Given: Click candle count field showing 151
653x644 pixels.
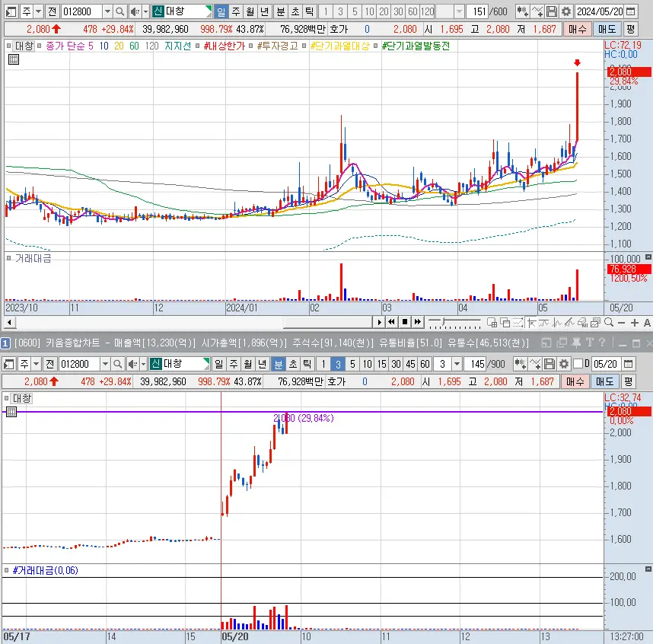Looking at the screenshot, I should click(479, 11).
